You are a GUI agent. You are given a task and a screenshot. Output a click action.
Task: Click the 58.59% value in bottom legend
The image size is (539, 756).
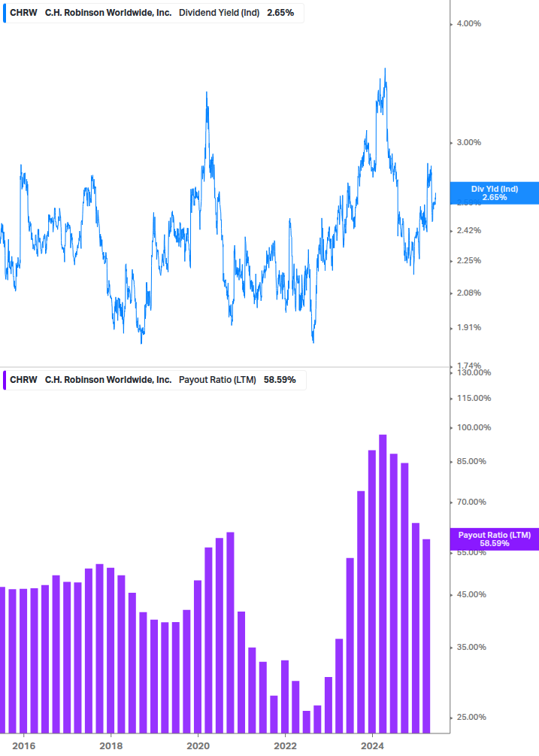[x=280, y=380]
